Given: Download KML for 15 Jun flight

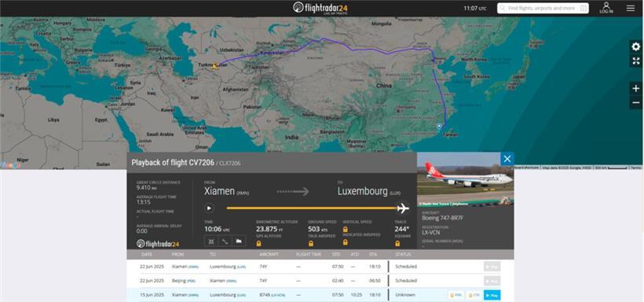Looking at the screenshot, I should click(x=456, y=295).
